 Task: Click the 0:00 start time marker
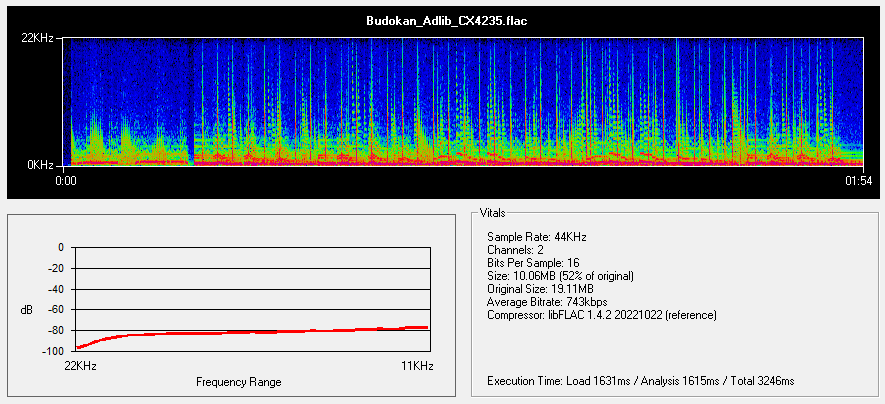66,181
